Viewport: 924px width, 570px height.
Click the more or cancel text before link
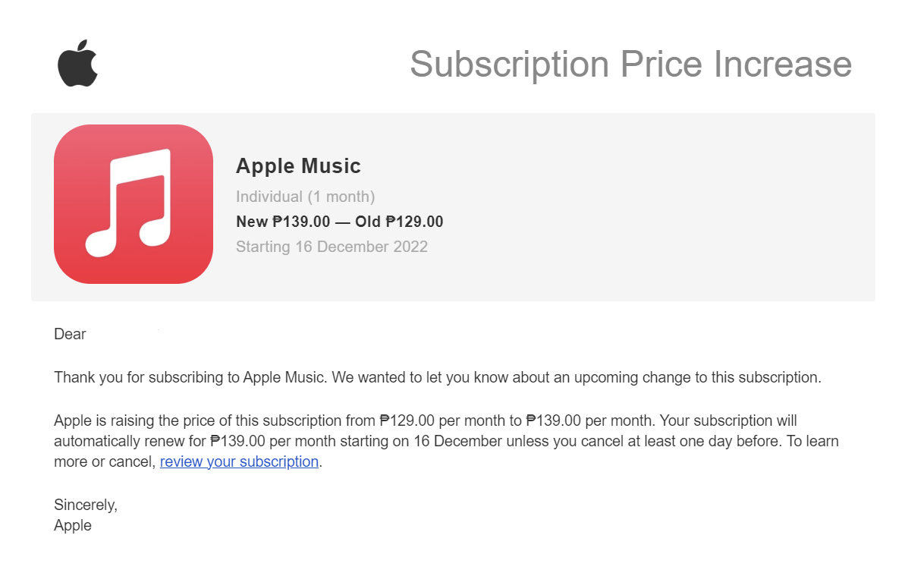point(105,461)
